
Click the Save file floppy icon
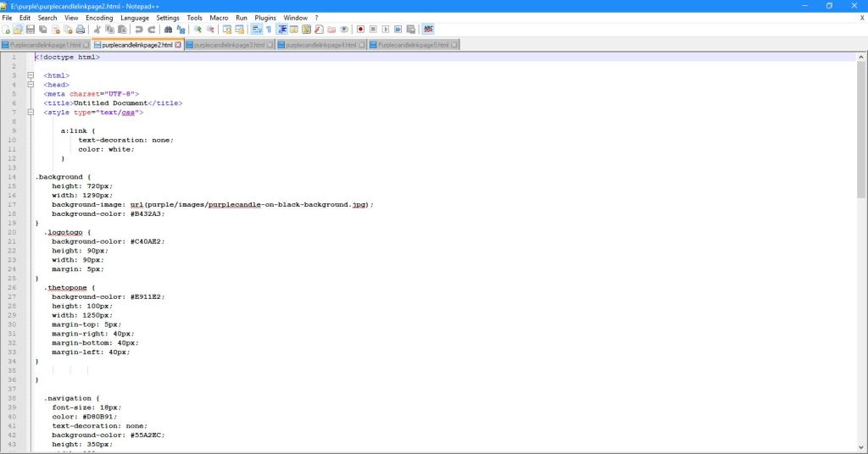click(x=31, y=29)
